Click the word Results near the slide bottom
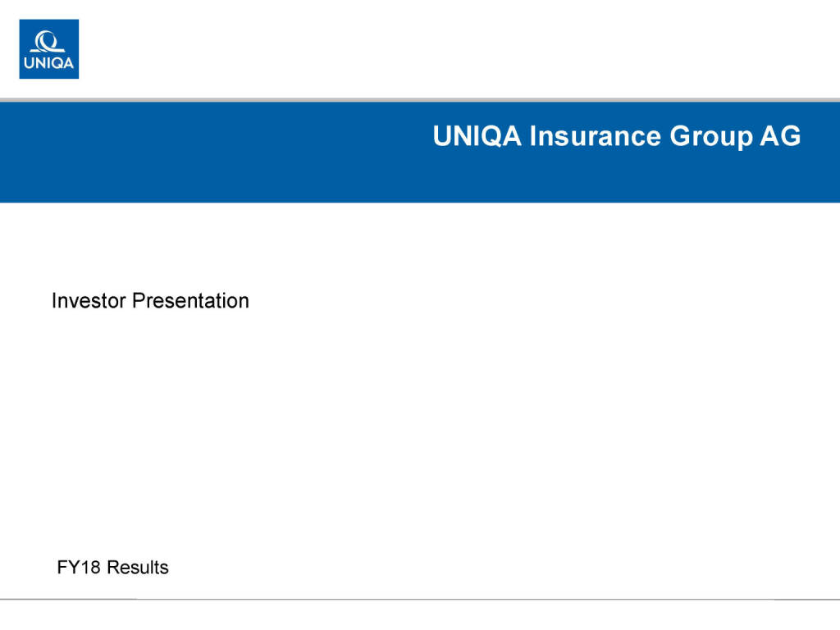Viewport: 840px width, 630px height. pos(138,567)
